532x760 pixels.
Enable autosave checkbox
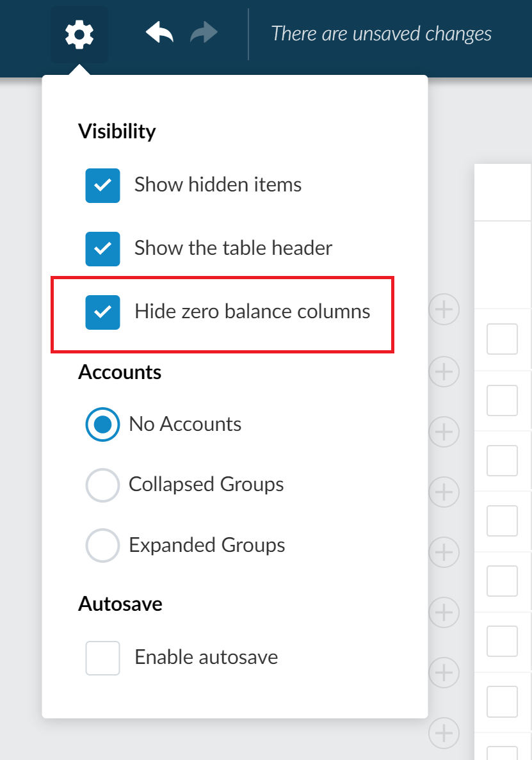coord(102,658)
